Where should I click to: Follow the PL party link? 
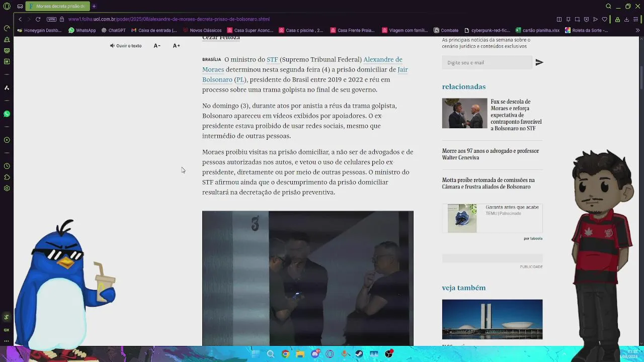[x=240, y=79]
